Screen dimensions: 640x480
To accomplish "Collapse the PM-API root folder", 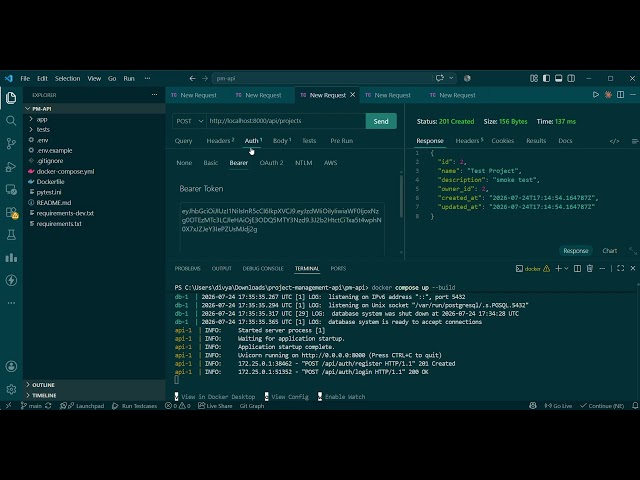I will pyautogui.click(x=42, y=109).
